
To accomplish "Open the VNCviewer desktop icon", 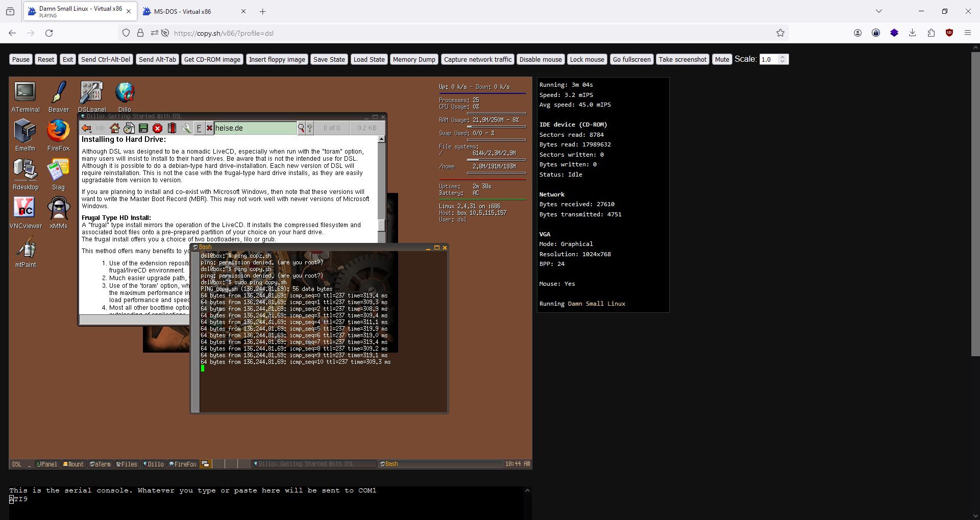I will 26,213.
